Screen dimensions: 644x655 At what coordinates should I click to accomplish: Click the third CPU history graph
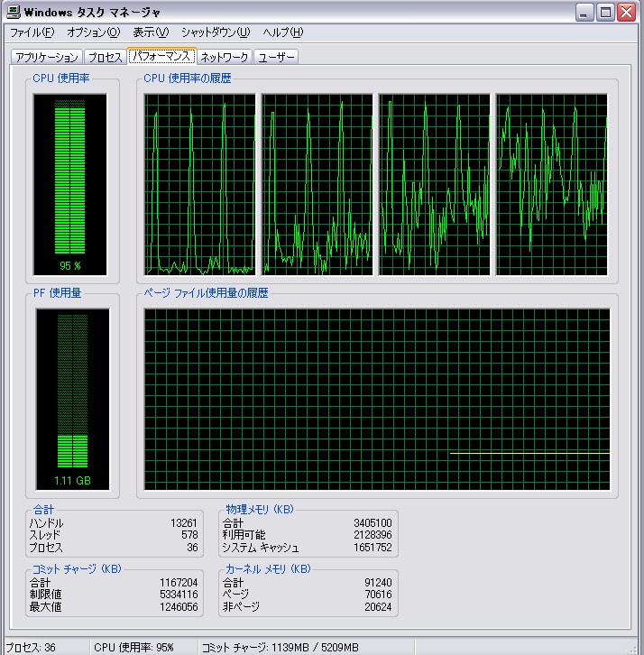click(x=435, y=185)
